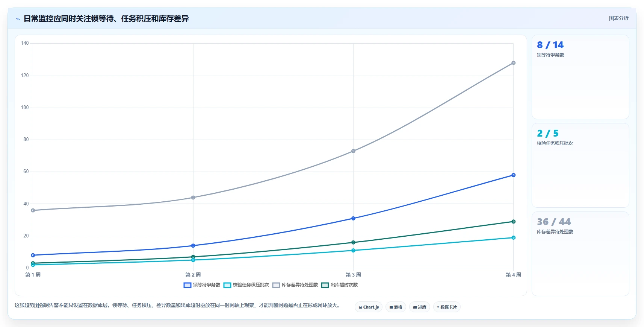The width and height of the screenshot is (644, 327).
Task: Click the 100 y-axis label
Action: [x=25, y=108]
